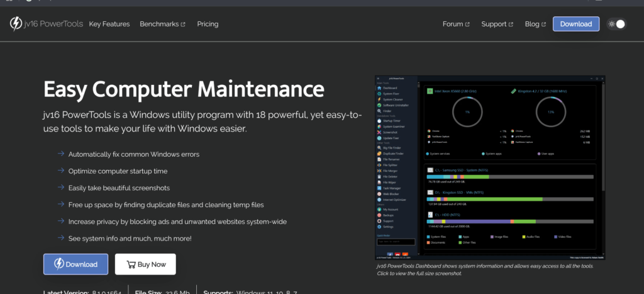Click 'Increase privacy by blocking ads' bullet
Screen dimensions: 644x294
(x=177, y=221)
